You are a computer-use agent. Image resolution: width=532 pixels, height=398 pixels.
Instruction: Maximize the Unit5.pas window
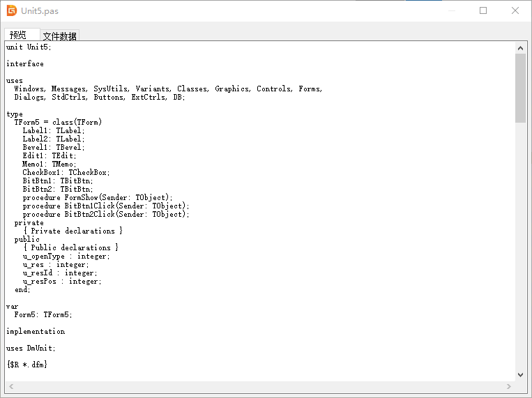483,10
